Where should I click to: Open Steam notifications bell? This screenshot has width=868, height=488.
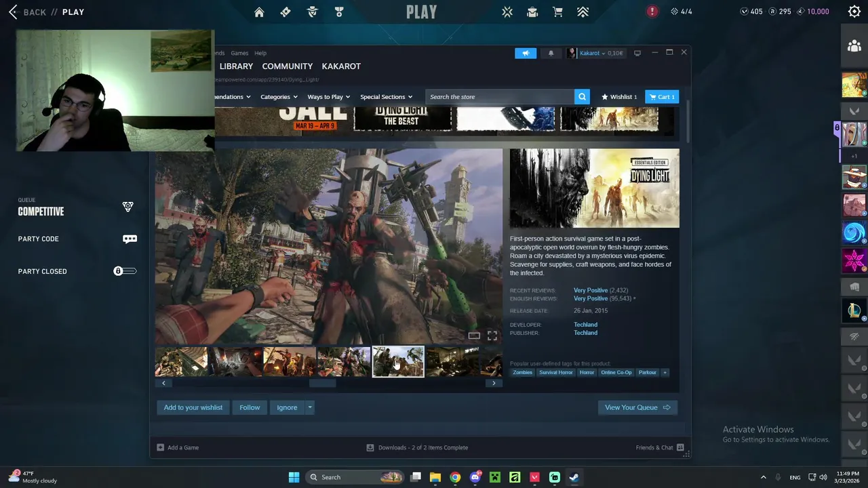(x=551, y=53)
